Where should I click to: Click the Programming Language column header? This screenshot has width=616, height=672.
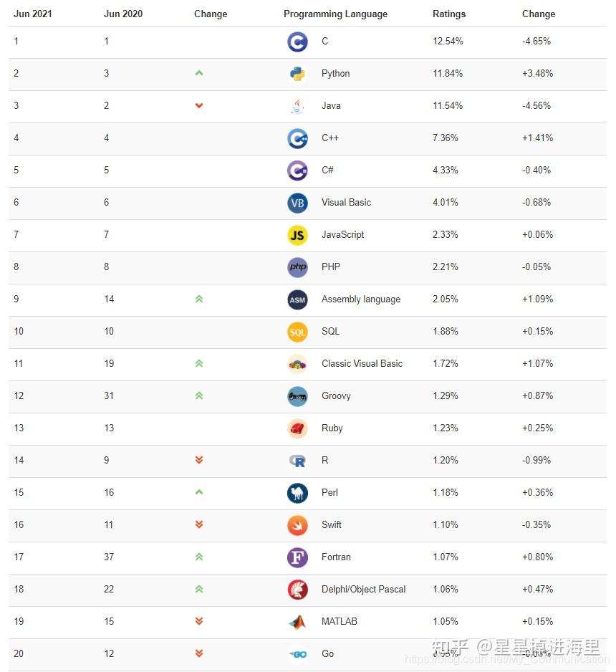click(x=335, y=14)
